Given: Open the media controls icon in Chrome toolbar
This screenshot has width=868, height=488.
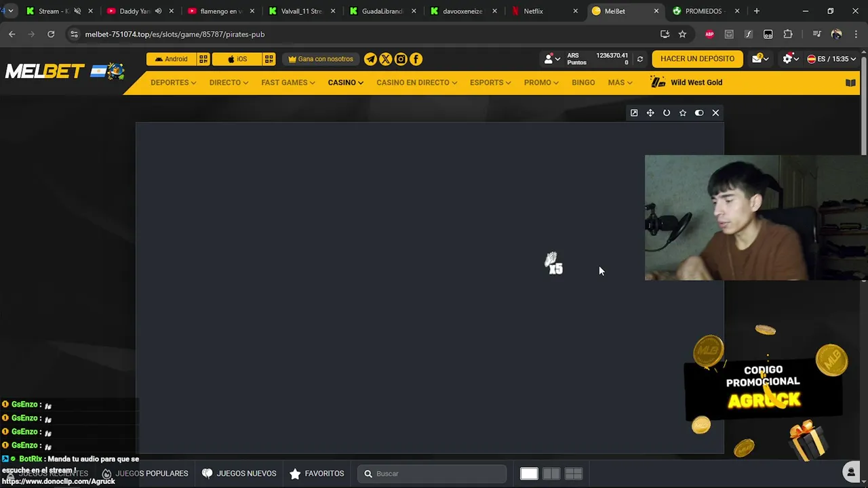Looking at the screenshot, I should (816, 34).
